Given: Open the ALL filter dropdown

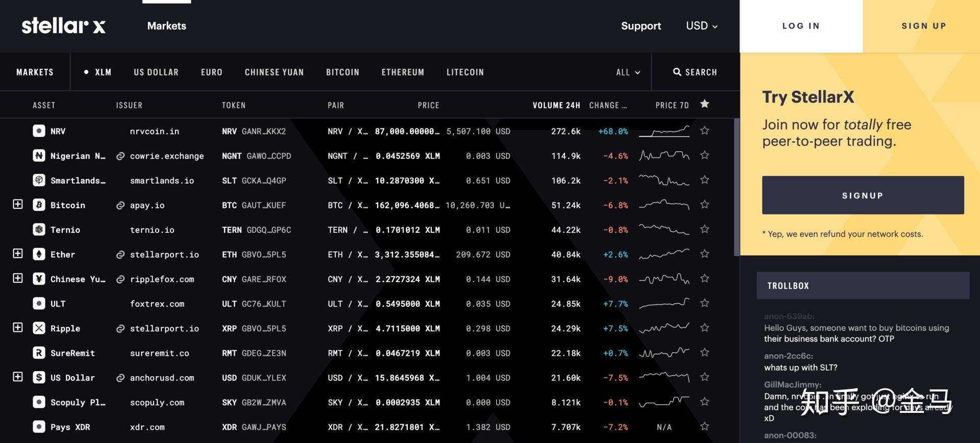Looking at the screenshot, I should point(628,72).
